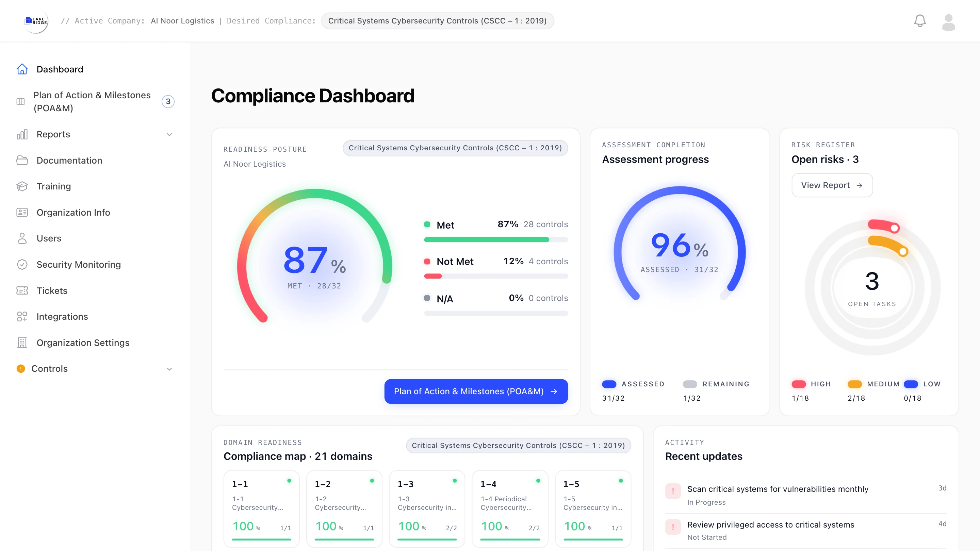The width and height of the screenshot is (980, 551).
Task: Click the Low blue legend swatch
Action: tap(911, 384)
